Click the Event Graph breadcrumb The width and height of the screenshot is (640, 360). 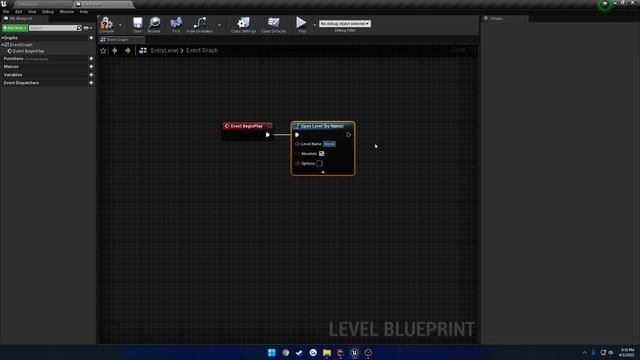pyautogui.click(x=202, y=51)
